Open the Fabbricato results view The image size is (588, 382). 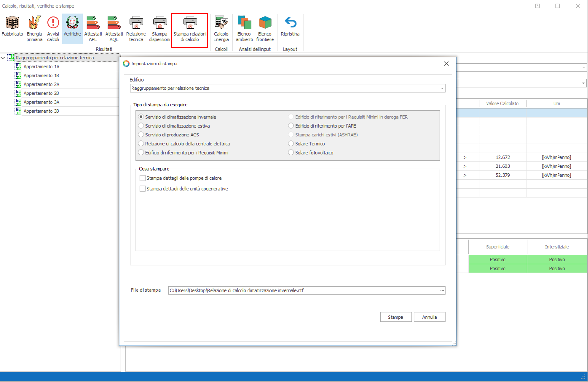click(x=12, y=26)
